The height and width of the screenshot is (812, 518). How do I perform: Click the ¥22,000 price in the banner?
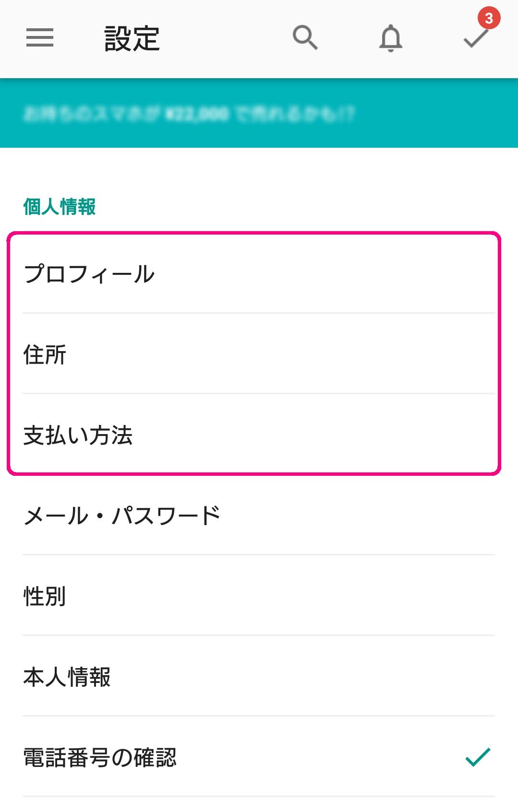point(197,114)
